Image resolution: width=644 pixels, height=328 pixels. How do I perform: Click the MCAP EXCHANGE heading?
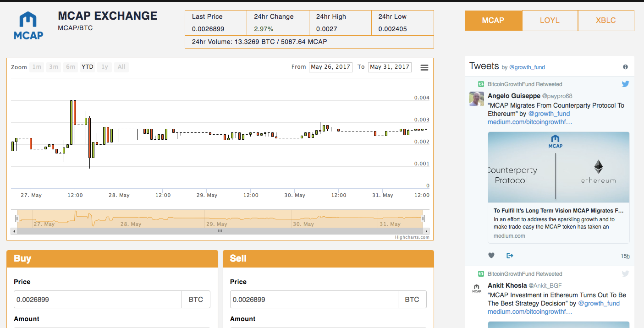[108, 16]
